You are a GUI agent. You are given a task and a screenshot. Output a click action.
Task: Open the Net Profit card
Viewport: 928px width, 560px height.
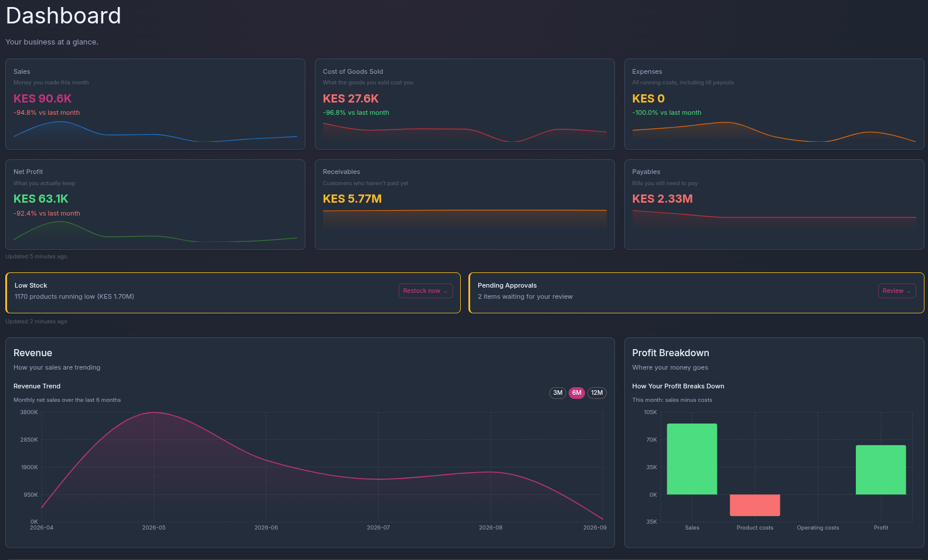pos(155,204)
